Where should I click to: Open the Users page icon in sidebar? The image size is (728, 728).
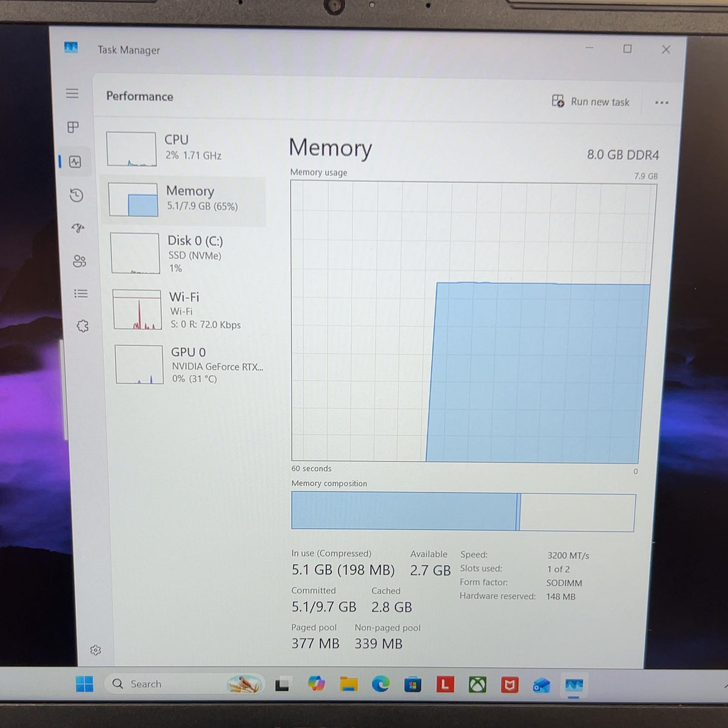pyautogui.click(x=79, y=261)
